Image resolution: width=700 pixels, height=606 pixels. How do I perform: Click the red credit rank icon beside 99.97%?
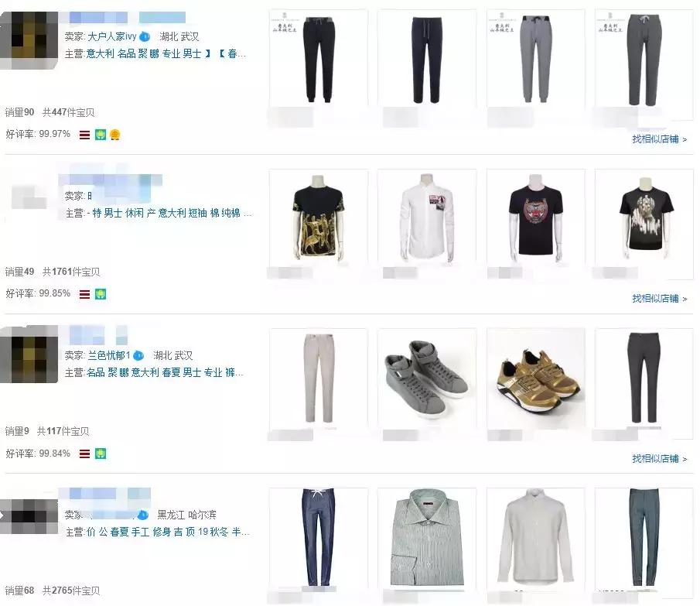(x=85, y=135)
